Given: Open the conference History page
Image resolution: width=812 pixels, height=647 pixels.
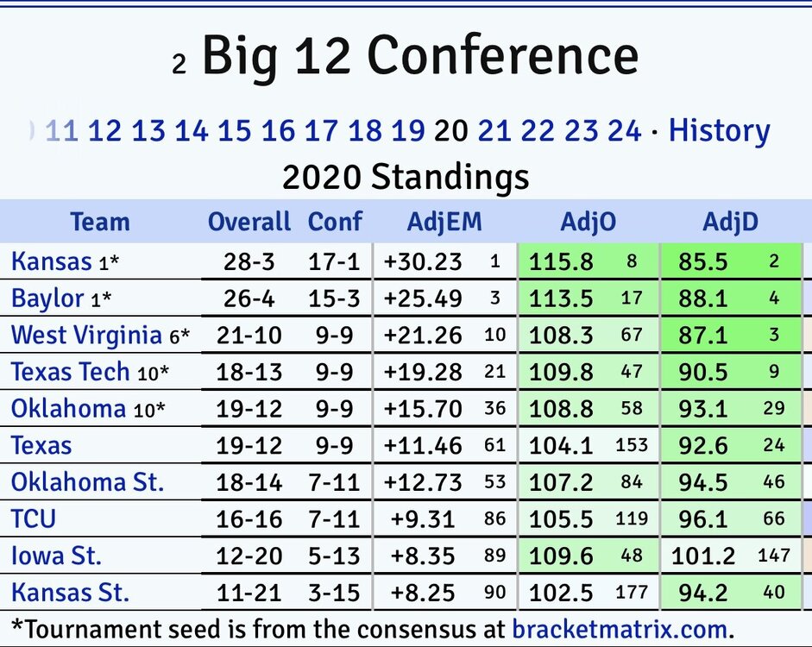Looking at the screenshot, I should [719, 131].
